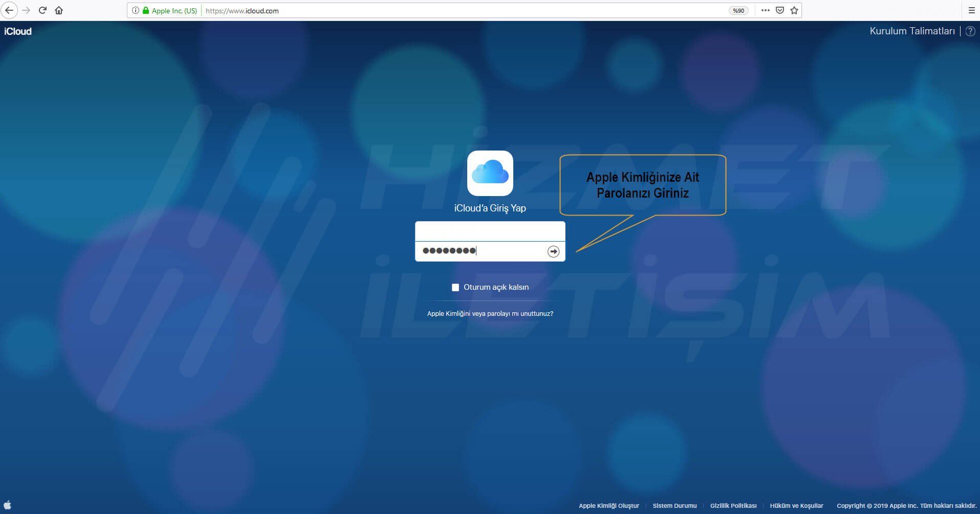
Task: Click the iCloud cloud app icon
Action: click(490, 173)
